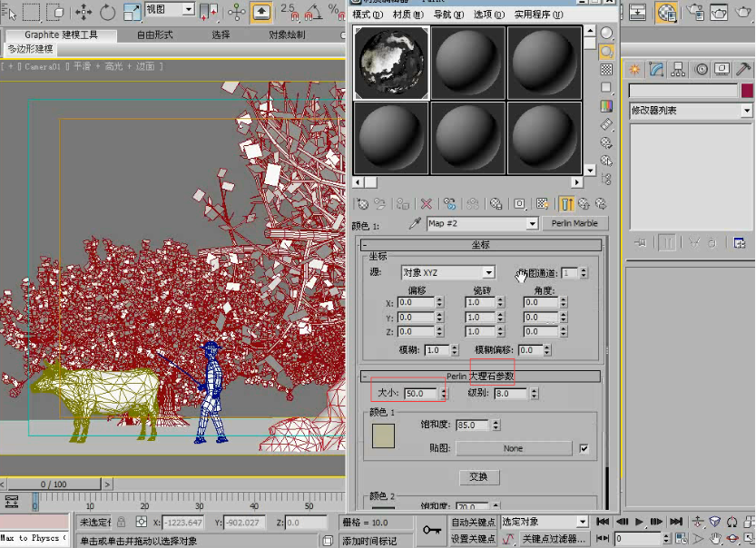Toggle Show End Result icon

pos(566,204)
